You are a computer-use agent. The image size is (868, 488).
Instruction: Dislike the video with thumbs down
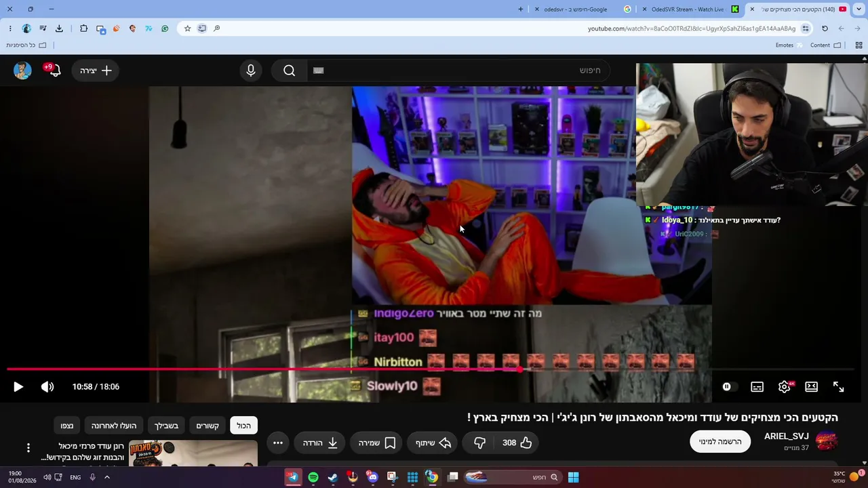[x=480, y=443]
